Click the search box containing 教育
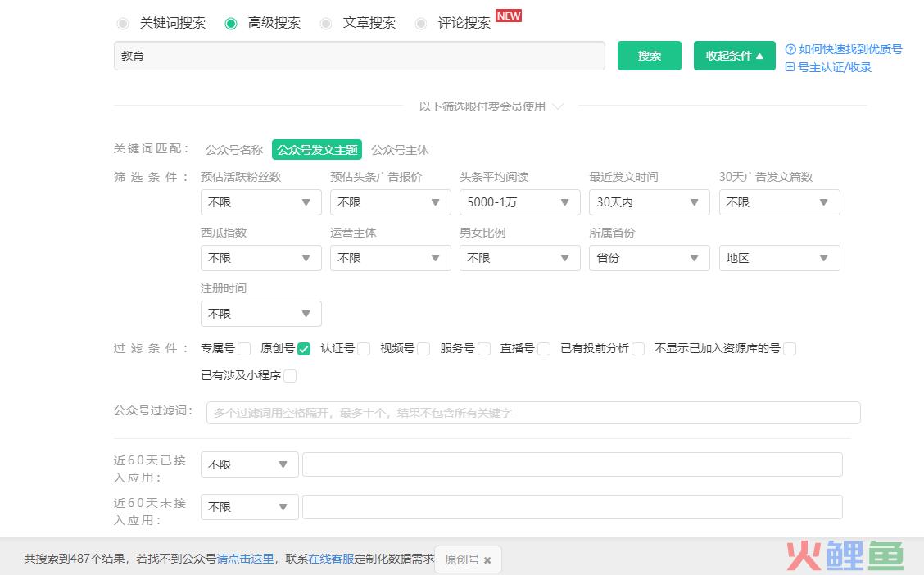This screenshot has height=575, width=924. click(x=360, y=56)
